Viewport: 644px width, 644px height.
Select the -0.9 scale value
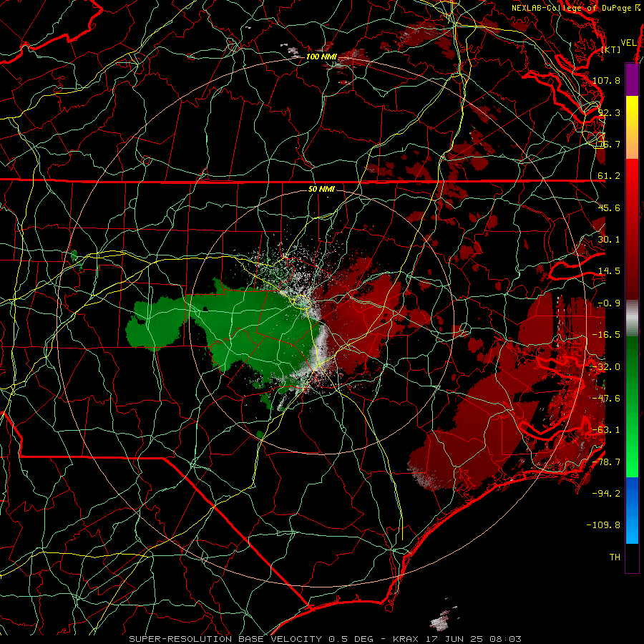tap(609, 303)
